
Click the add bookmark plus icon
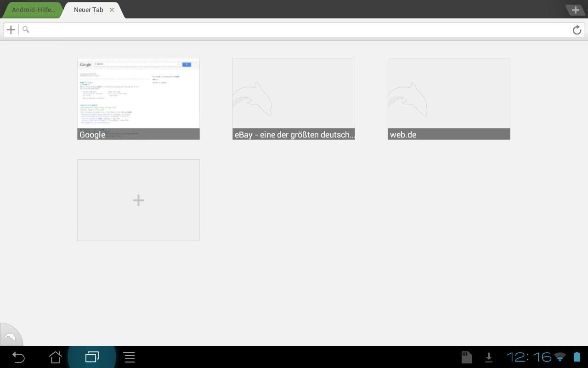coord(11,30)
